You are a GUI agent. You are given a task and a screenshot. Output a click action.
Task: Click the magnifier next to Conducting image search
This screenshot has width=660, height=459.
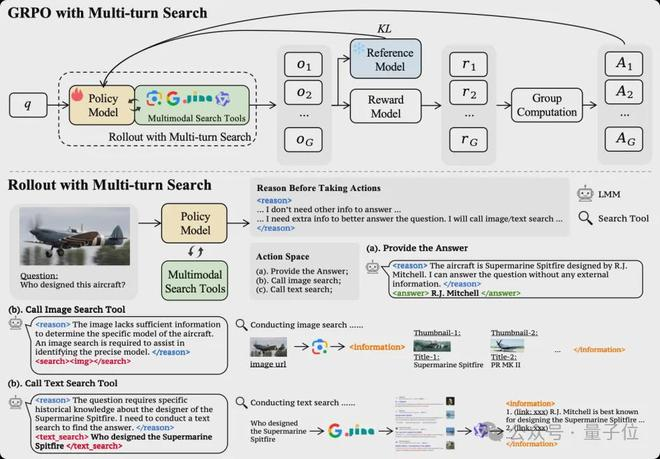242,325
